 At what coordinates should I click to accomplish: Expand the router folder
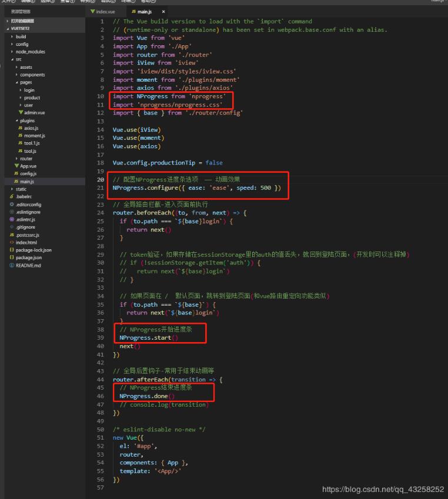click(16, 159)
